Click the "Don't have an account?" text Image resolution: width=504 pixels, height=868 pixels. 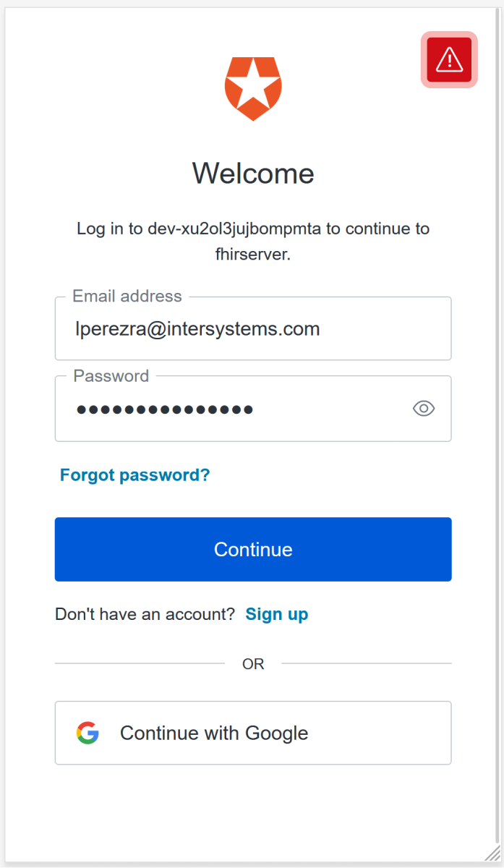[x=145, y=614]
